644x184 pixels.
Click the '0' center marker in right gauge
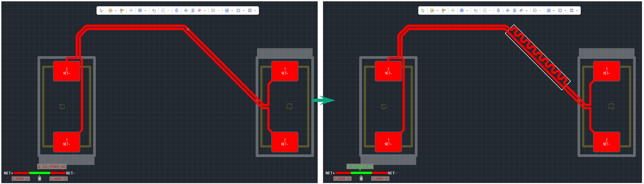point(361,179)
